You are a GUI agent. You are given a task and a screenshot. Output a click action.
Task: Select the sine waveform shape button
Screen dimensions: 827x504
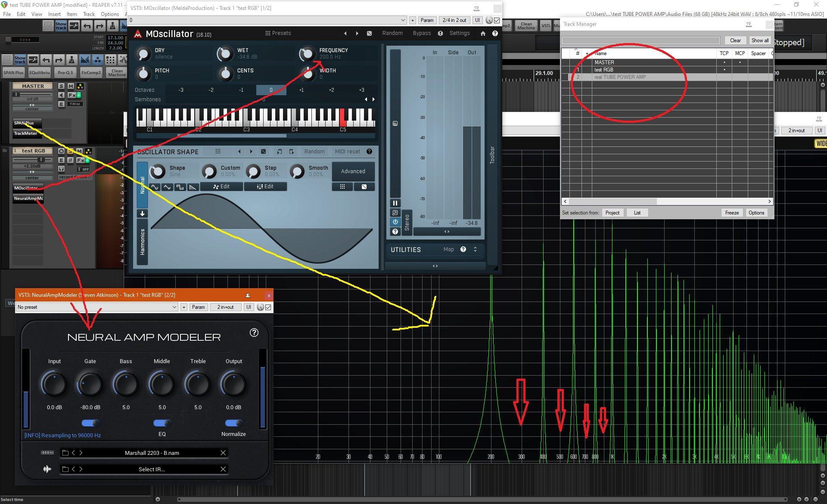pyautogui.click(x=154, y=187)
